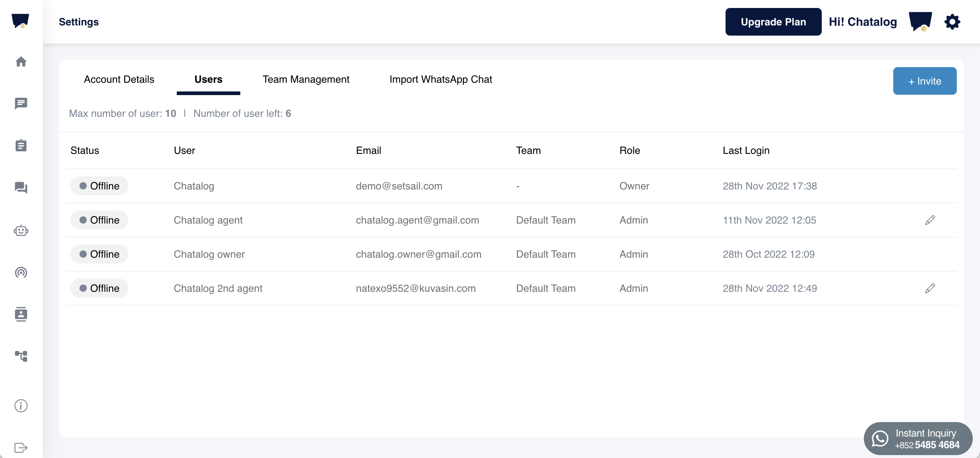Click the logout icon at sidebar bottom

[21, 447]
